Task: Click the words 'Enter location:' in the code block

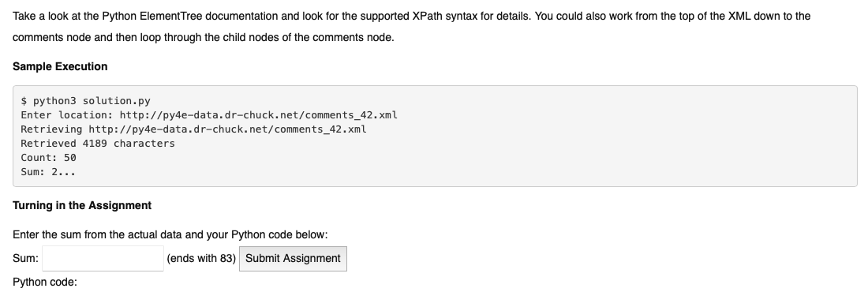Action: tap(68, 115)
